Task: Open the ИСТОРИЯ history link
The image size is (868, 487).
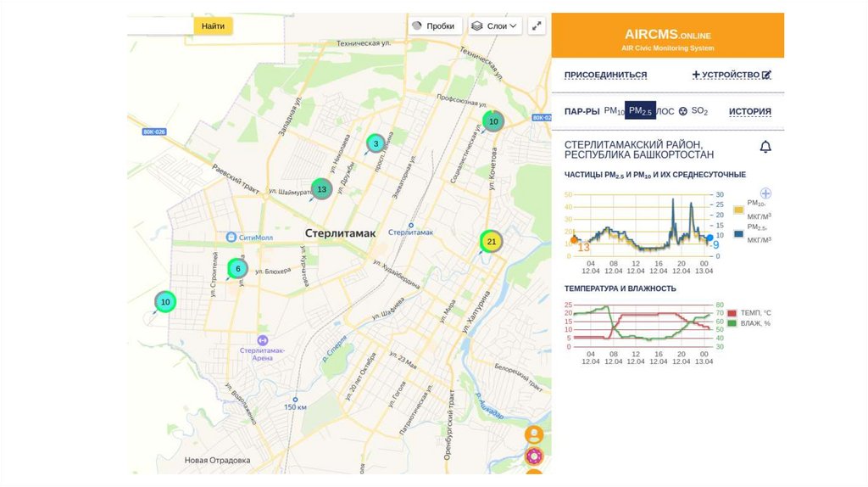Action: pos(749,111)
